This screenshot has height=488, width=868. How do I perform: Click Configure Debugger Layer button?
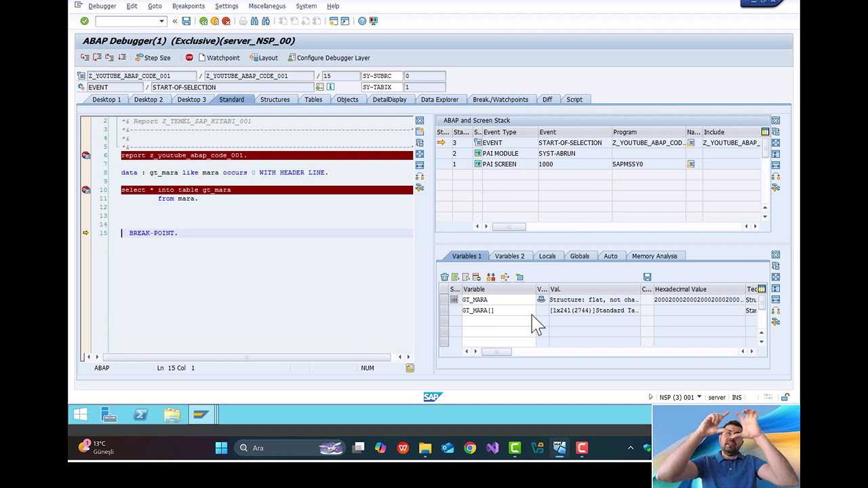click(x=329, y=58)
